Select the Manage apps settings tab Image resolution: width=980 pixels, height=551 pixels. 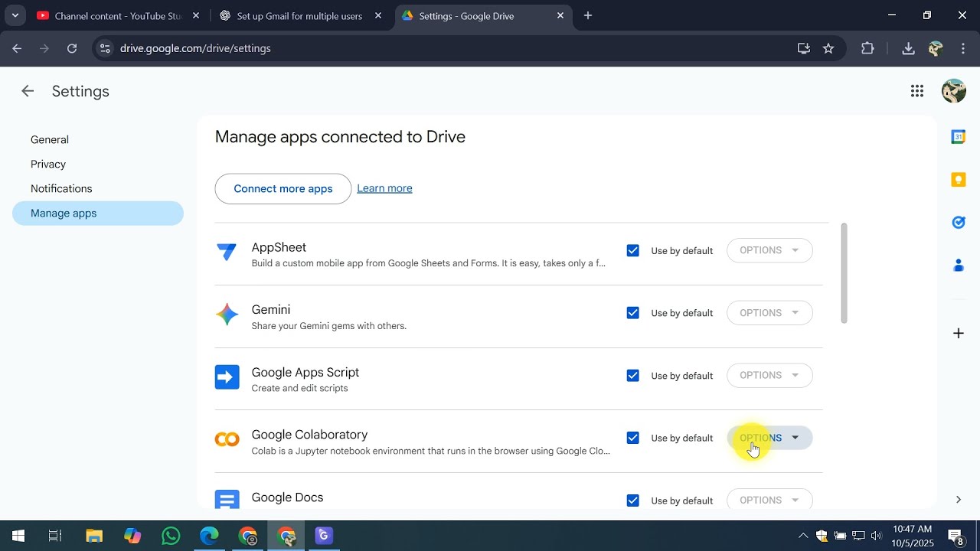tap(98, 213)
